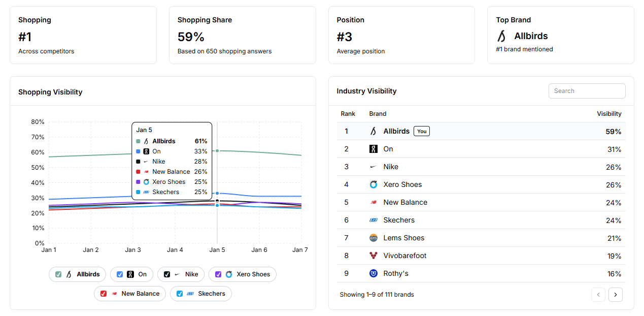Click the Allbirds logo in the Top Brand card

pos(502,36)
